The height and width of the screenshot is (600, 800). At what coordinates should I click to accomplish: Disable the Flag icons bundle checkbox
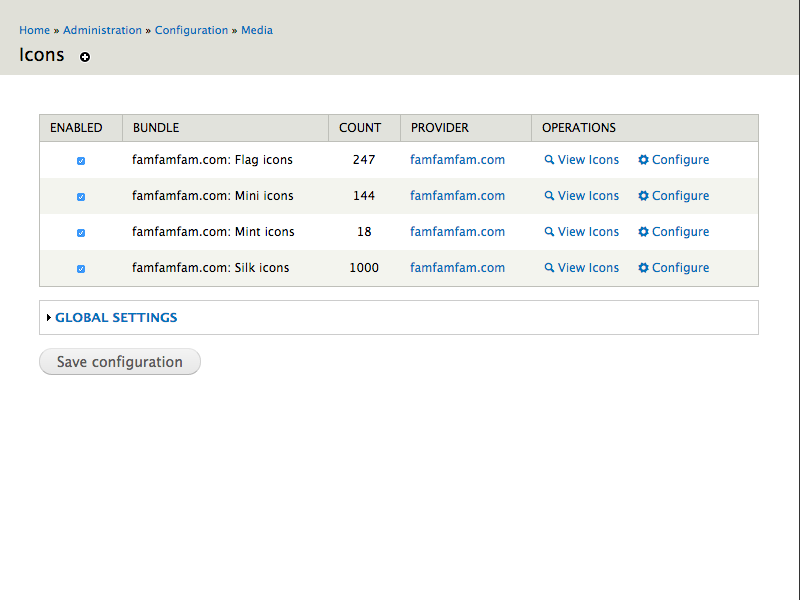click(x=81, y=161)
